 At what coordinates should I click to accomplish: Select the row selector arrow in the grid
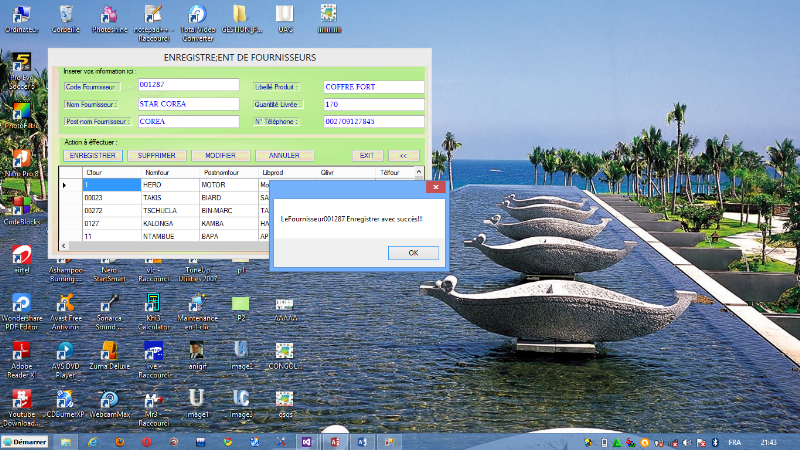click(66, 185)
